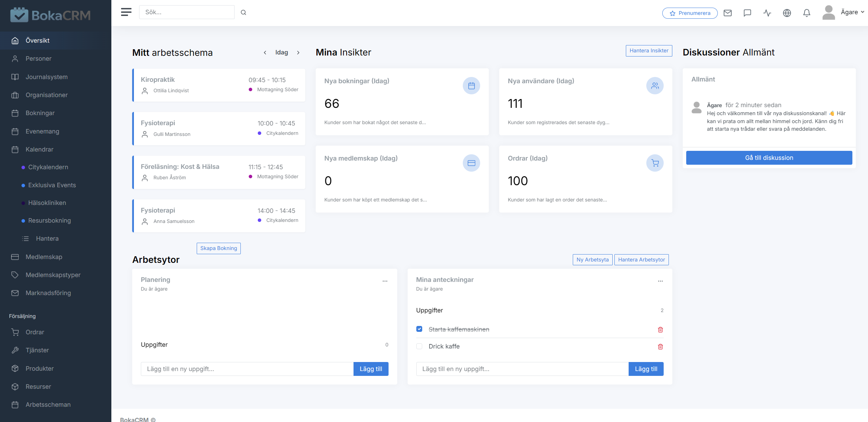Image resolution: width=868 pixels, height=422 pixels.
Task: Click the activity pulse icon
Action: pyautogui.click(x=767, y=12)
